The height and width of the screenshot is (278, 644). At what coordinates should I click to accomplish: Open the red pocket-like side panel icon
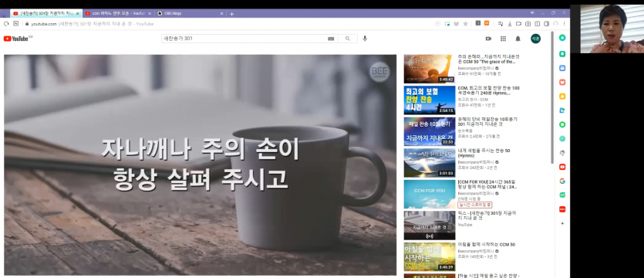[x=562, y=83]
